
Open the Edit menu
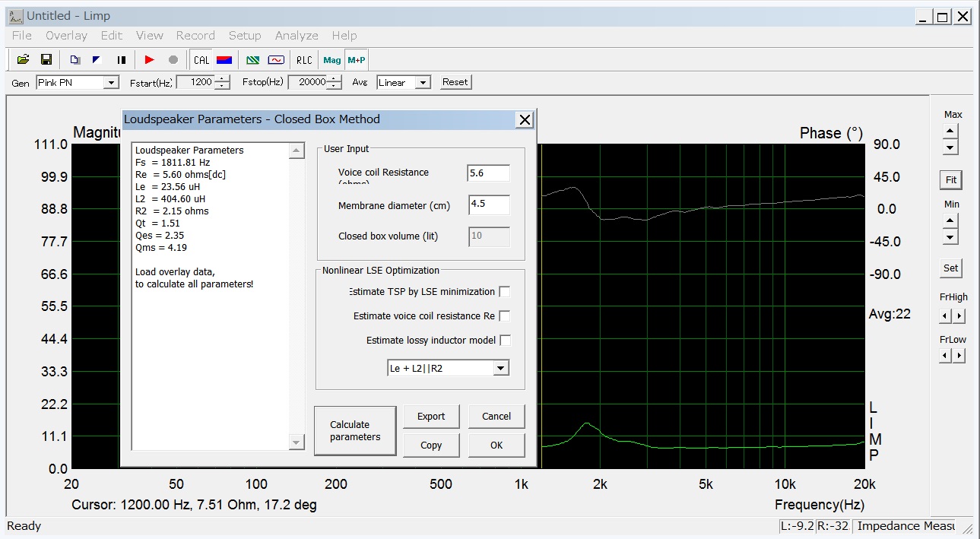click(x=112, y=35)
